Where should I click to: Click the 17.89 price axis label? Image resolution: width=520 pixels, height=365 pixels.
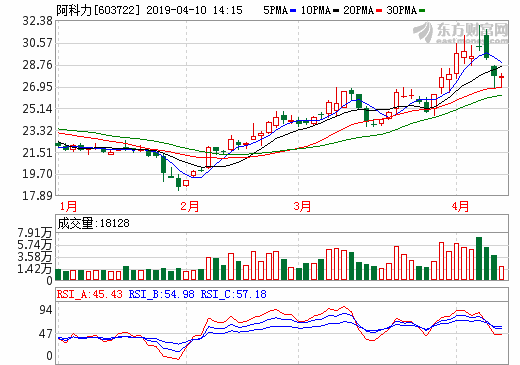click(38, 196)
